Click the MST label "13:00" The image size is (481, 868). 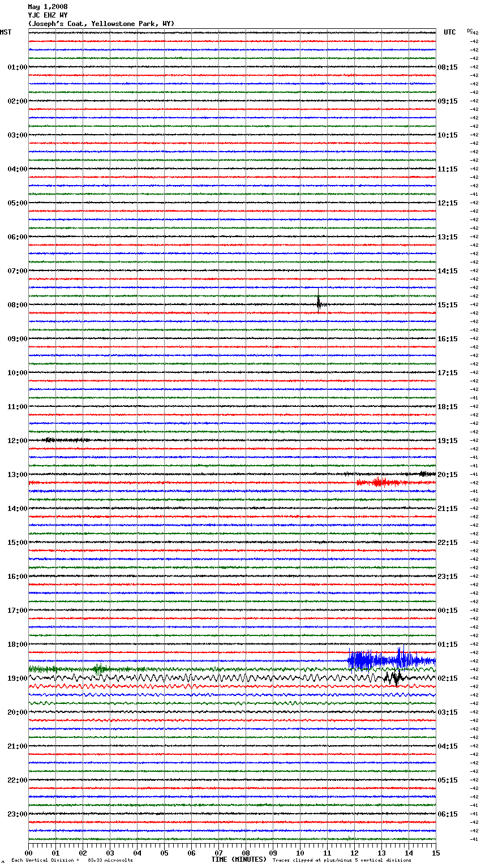[18, 475]
